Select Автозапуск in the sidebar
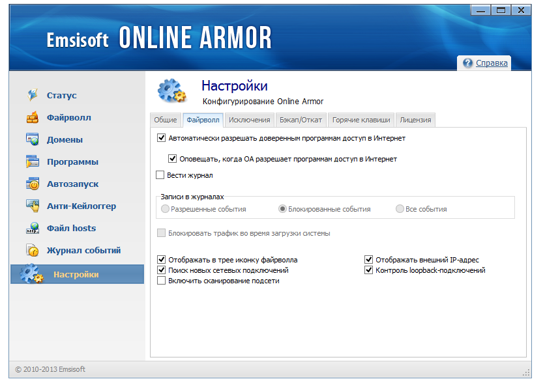The width and height of the screenshot is (545, 392). [72, 184]
